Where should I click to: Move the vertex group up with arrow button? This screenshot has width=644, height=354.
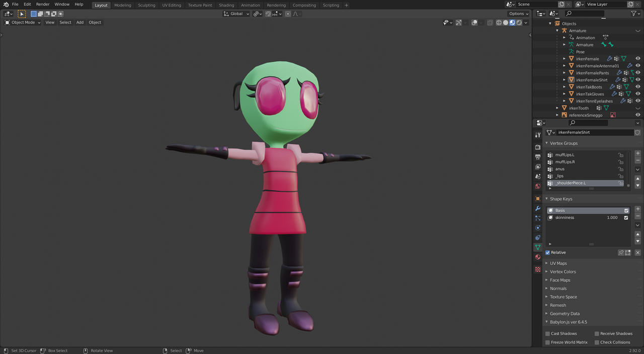(x=638, y=179)
